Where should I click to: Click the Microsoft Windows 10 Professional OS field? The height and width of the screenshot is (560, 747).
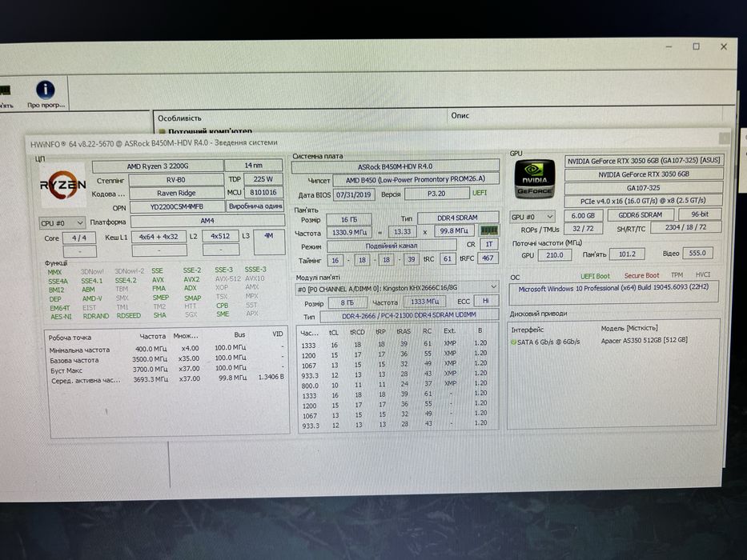[613, 294]
